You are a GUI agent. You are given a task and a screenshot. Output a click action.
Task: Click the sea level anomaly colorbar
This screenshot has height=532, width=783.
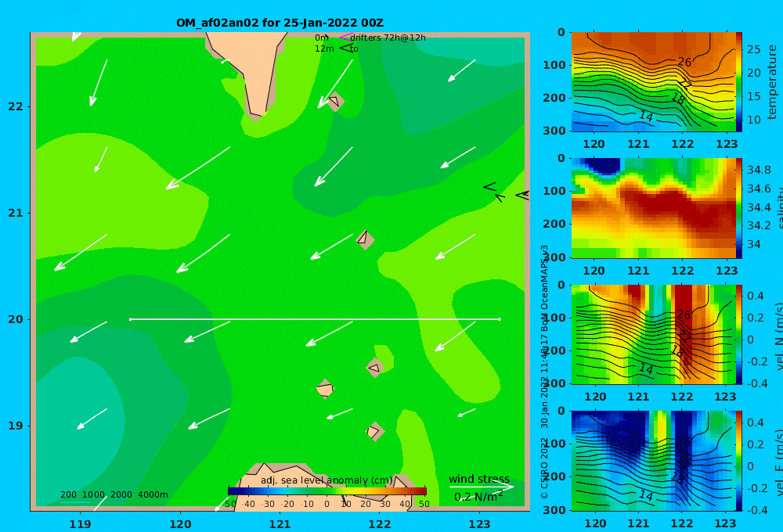pyautogui.click(x=327, y=491)
